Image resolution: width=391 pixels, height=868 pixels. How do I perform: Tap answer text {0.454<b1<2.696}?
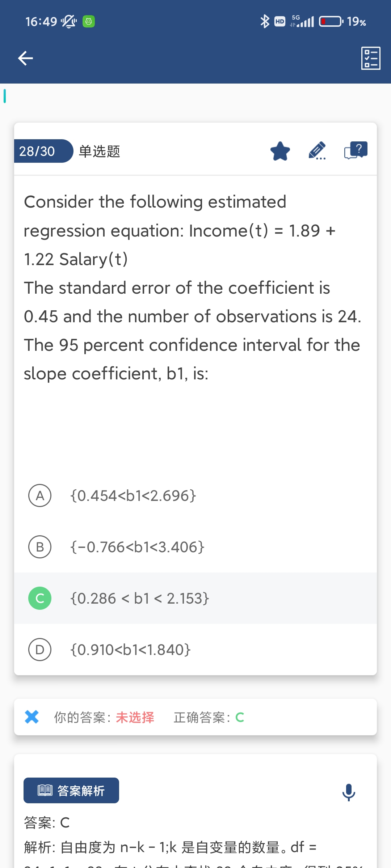click(133, 495)
